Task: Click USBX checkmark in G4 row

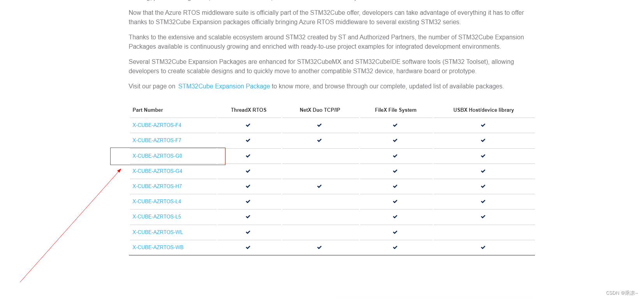Action: pos(483,171)
